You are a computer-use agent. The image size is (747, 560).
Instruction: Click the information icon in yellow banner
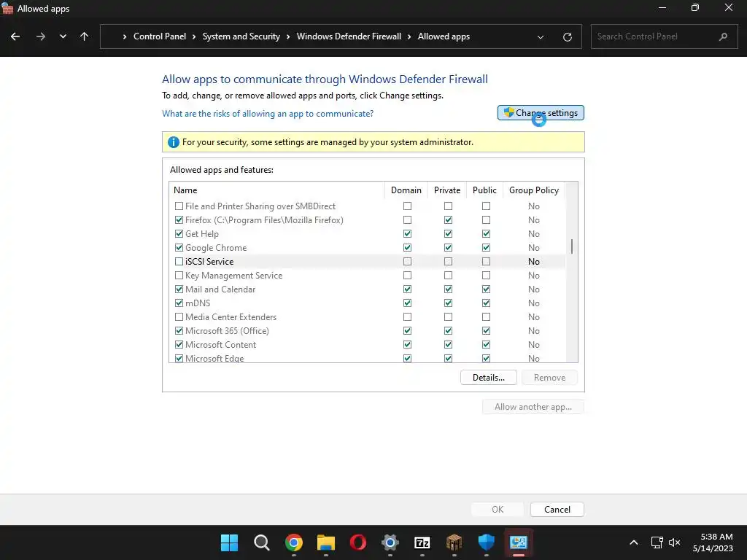174,142
